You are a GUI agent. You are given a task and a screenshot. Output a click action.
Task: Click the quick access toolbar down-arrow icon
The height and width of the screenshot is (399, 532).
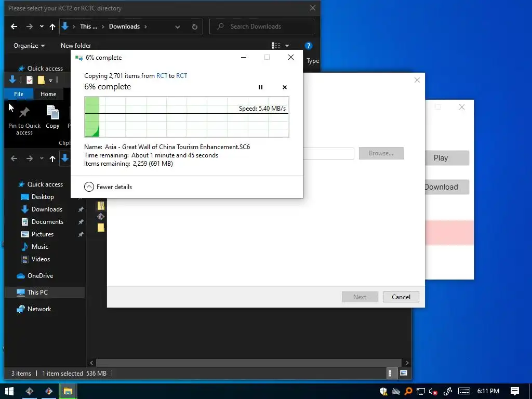[12, 79]
